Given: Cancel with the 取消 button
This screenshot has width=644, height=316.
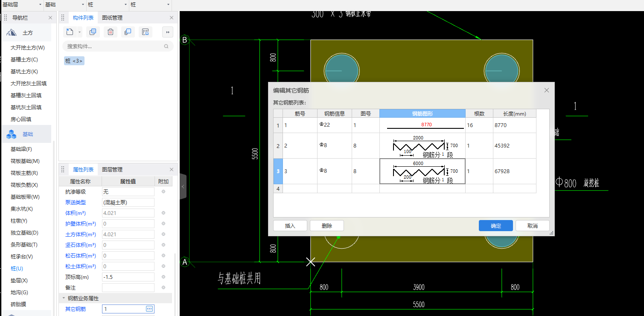Looking at the screenshot, I should 533,226.
